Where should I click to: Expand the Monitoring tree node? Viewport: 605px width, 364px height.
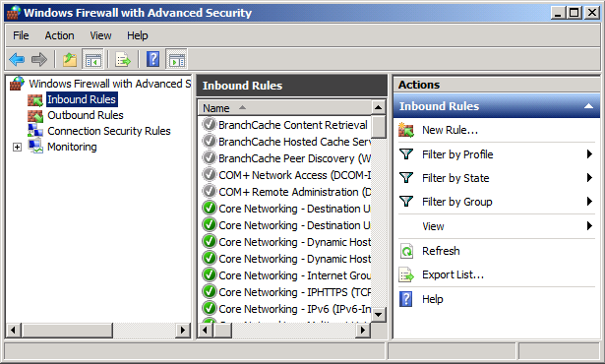17,147
